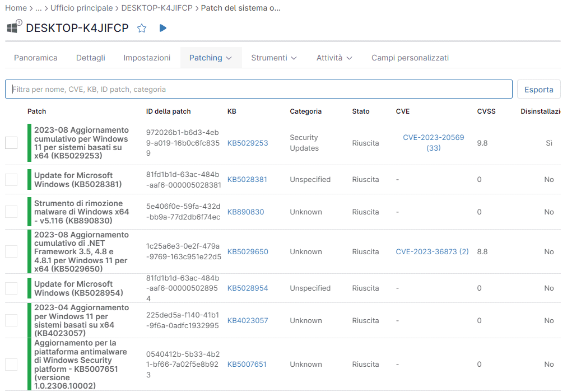Go to the Impostazioni tab
The width and height of the screenshot is (567, 392).
(147, 58)
